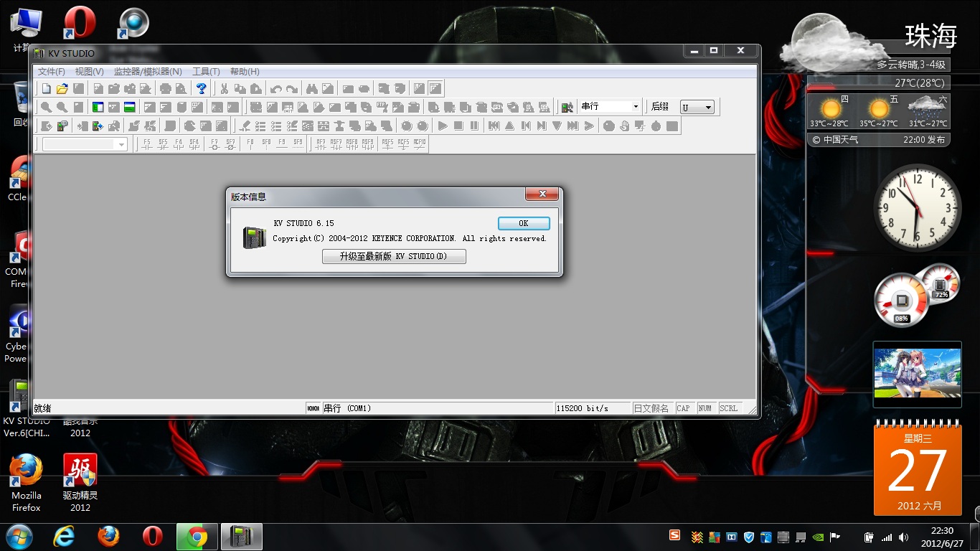
Task: Expand the empty combo box in ladder toolbar
Action: click(121, 145)
